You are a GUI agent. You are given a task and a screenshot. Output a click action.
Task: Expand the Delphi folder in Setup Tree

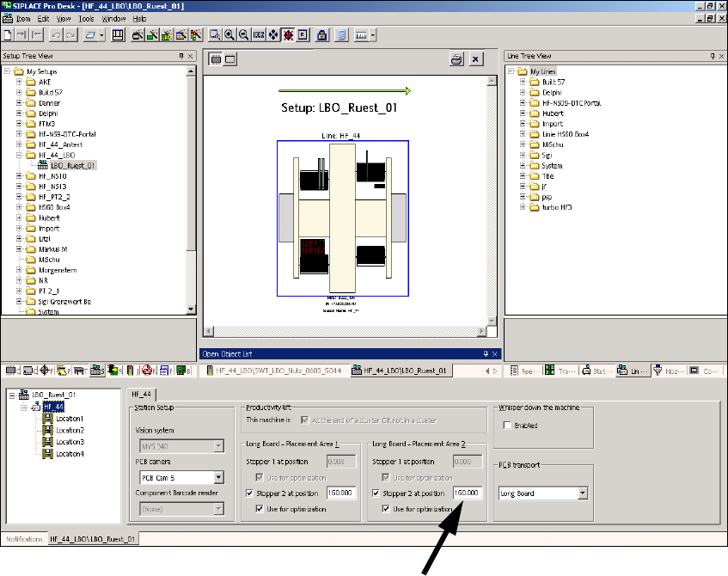[x=18, y=113]
